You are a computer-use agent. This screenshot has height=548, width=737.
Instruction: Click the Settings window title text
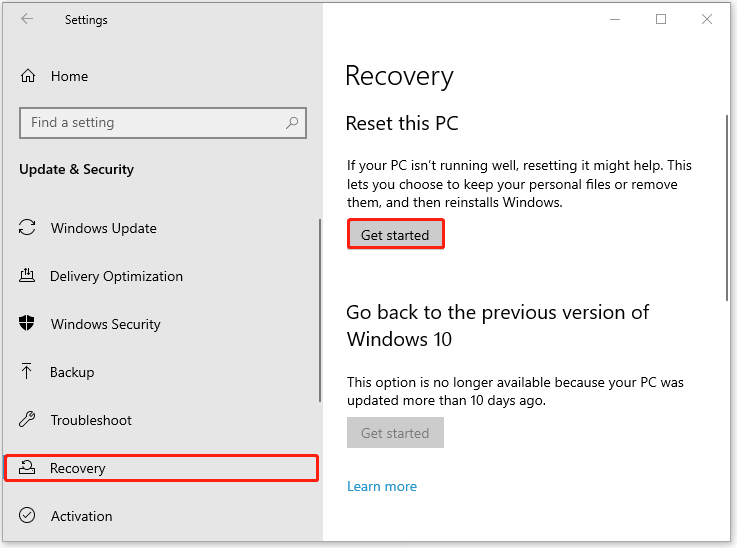click(x=86, y=20)
